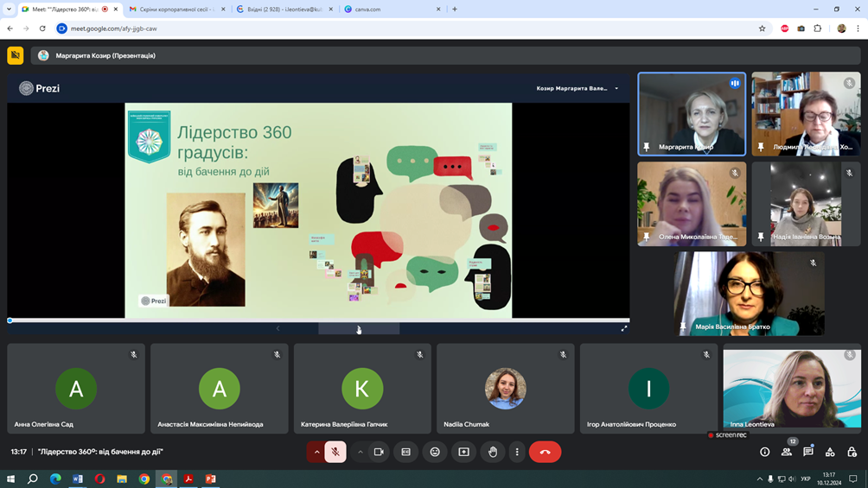
Task: Open more options three-dot menu
Action: pos(517,452)
